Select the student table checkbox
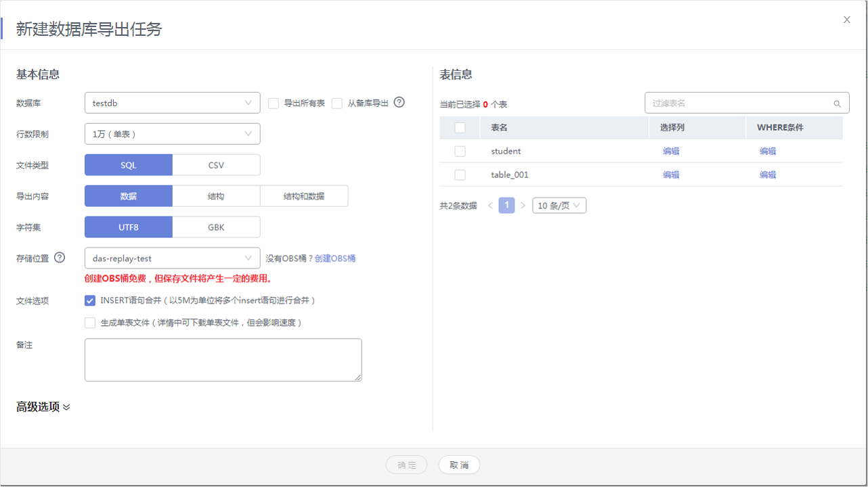The width and height of the screenshot is (868, 487). click(460, 152)
